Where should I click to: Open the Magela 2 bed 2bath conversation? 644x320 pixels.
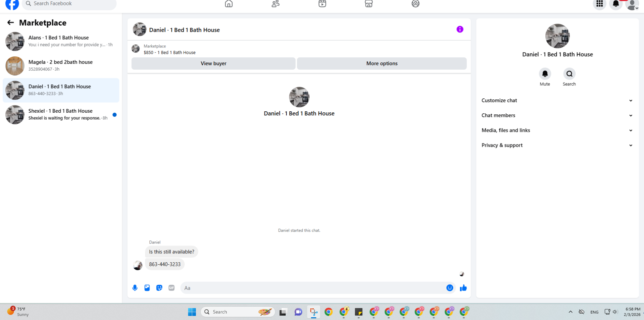point(61,66)
